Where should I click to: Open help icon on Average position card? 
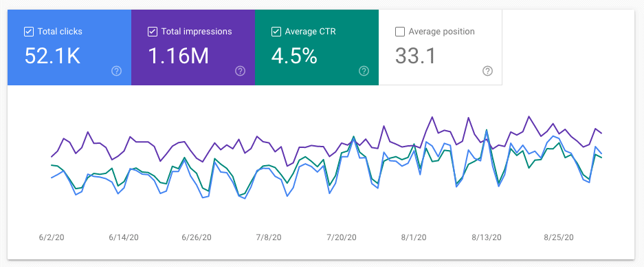[x=487, y=71]
